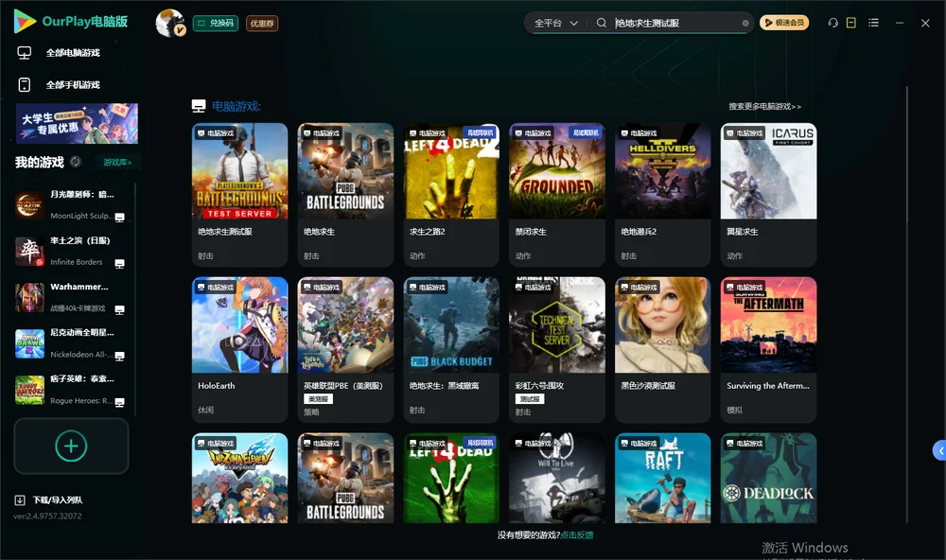Click the OurPlay logo
The image size is (946, 560).
[x=71, y=22]
